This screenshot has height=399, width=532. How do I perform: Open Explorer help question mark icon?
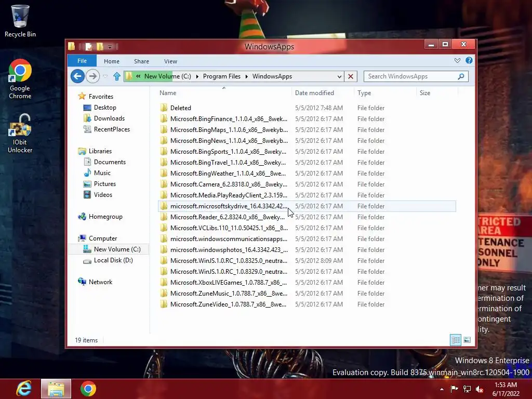pyautogui.click(x=469, y=60)
